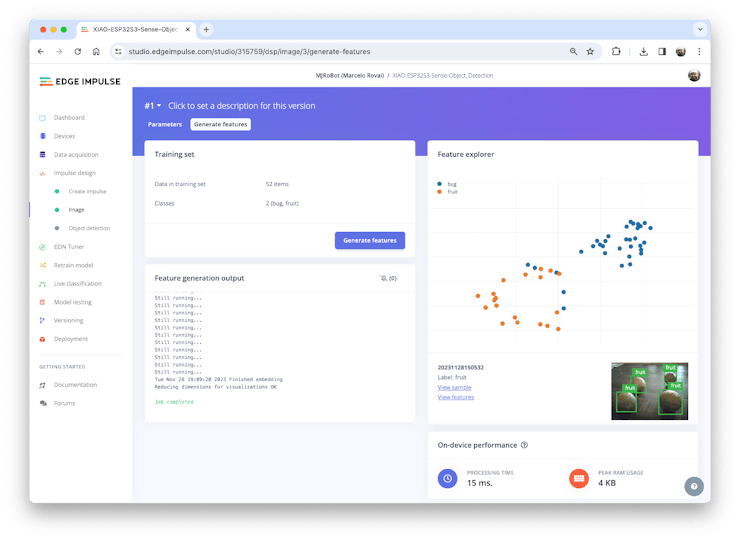Click 'Job completed' output text
Viewport: 740px width, 541px height.
click(x=174, y=402)
